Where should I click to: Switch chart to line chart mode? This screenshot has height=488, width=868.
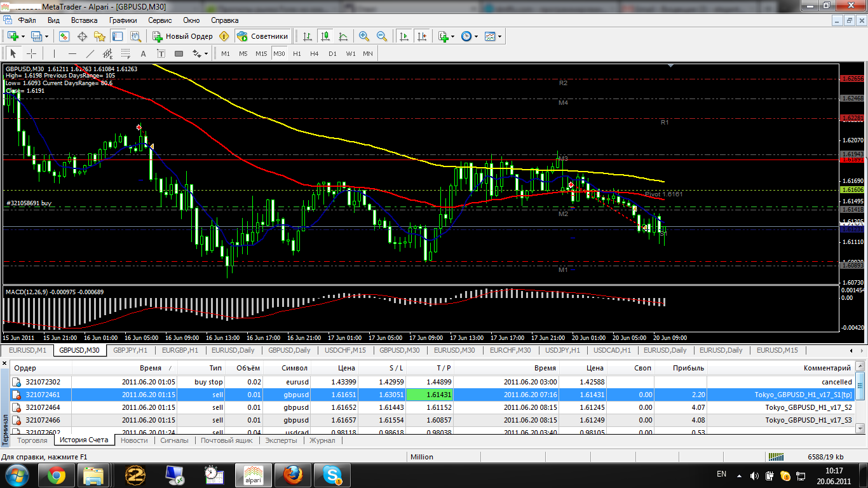pos(343,36)
